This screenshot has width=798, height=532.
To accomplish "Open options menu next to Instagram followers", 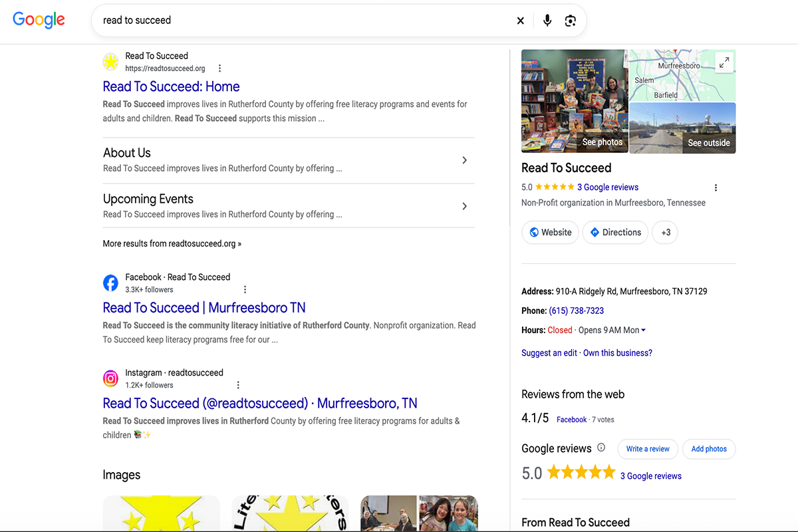I will tap(238, 385).
